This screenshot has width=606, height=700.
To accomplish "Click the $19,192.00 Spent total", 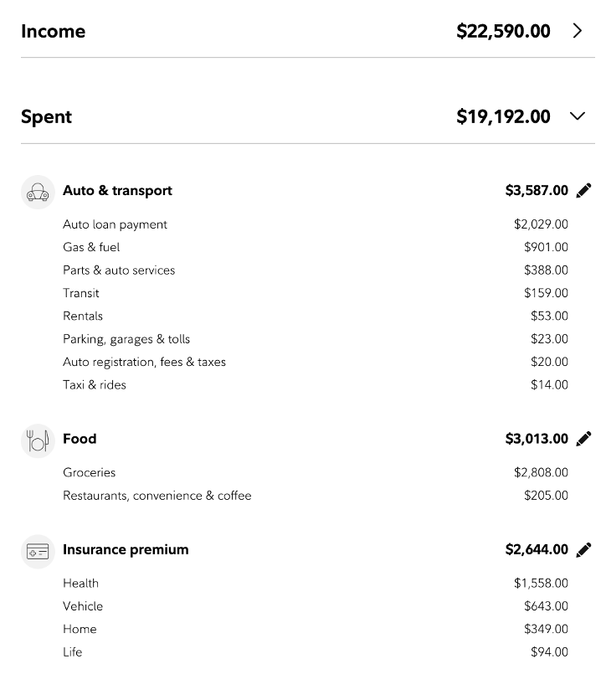I will click(503, 116).
